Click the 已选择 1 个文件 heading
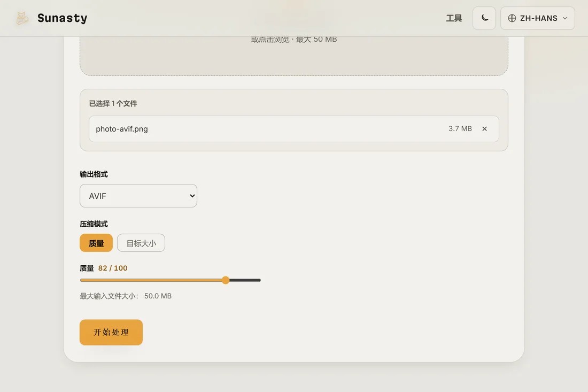The width and height of the screenshot is (588, 392). 113,104
